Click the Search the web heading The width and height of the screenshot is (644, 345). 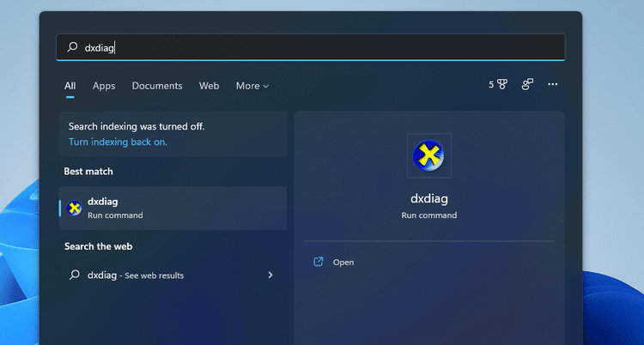point(98,246)
